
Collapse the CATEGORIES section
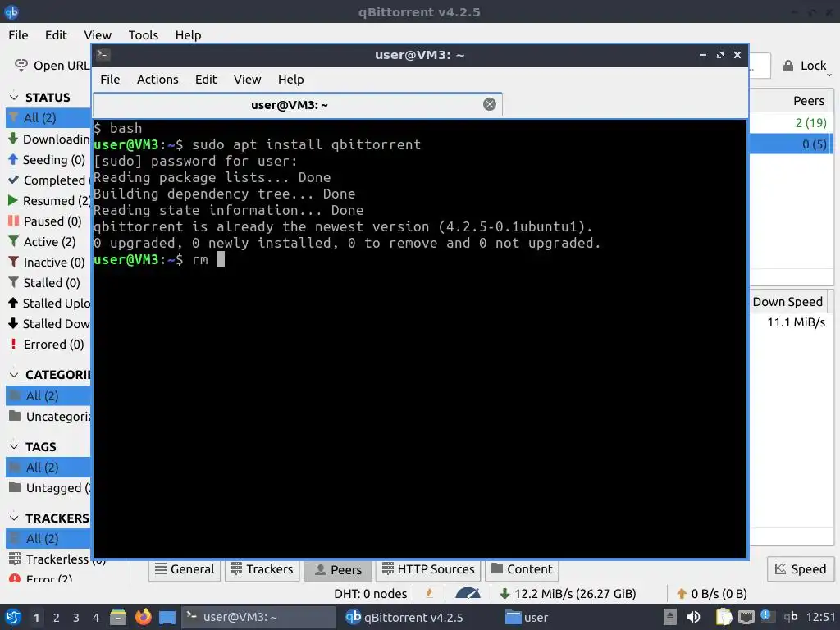click(x=14, y=374)
